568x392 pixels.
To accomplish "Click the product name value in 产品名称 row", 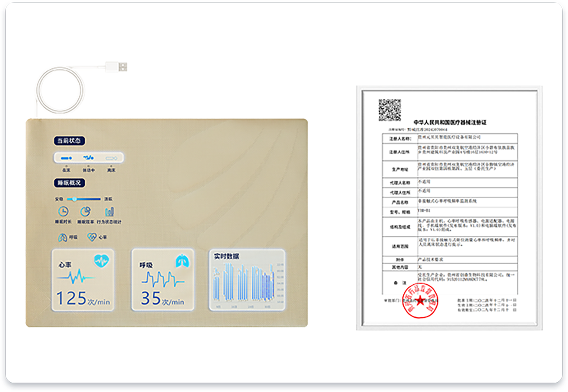I will pyautogui.click(x=447, y=201).
